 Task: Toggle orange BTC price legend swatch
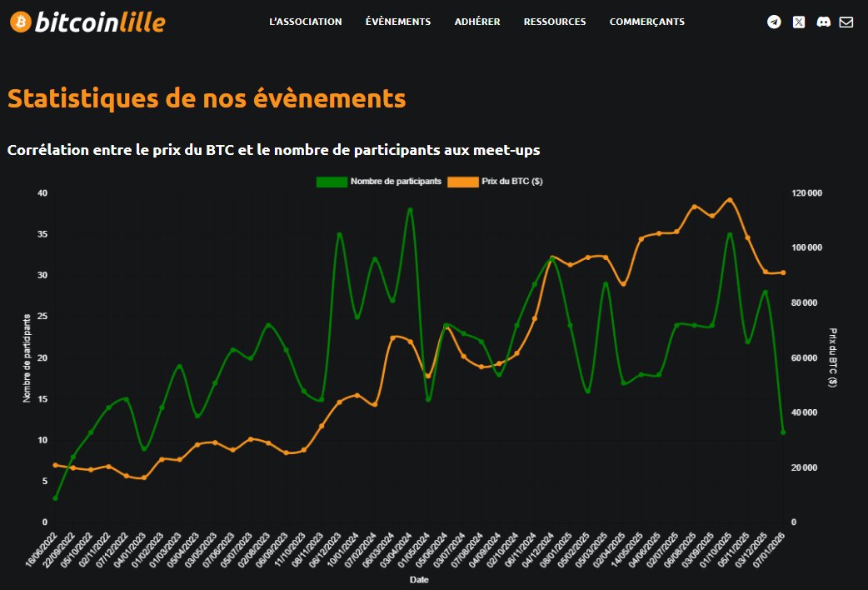(463, 182)
